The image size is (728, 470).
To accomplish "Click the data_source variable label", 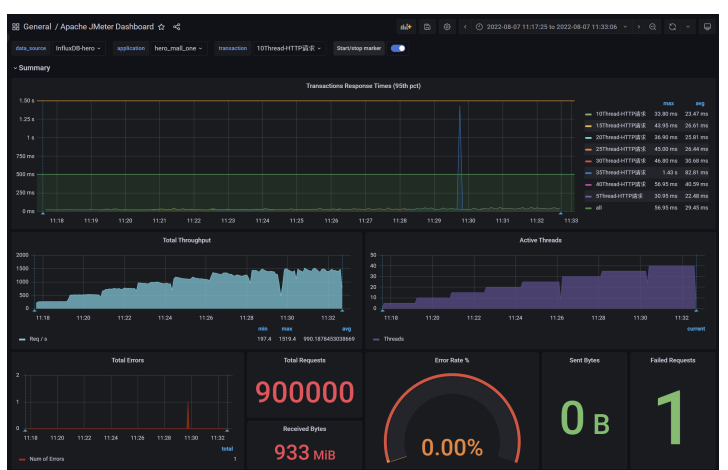I will click(31, 48).
